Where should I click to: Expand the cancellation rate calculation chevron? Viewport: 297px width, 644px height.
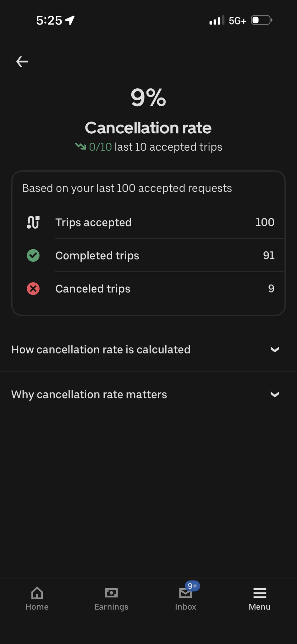pyautogui.click(x=275, y=349)
